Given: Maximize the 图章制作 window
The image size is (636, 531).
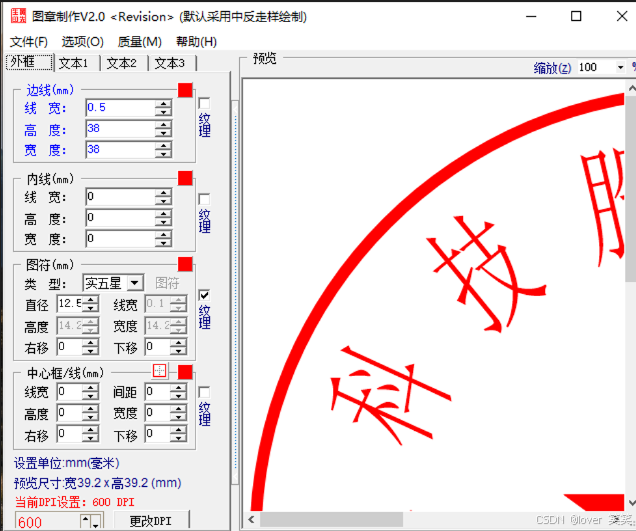Looking at the screenshot, I should (x=576, y=16).
